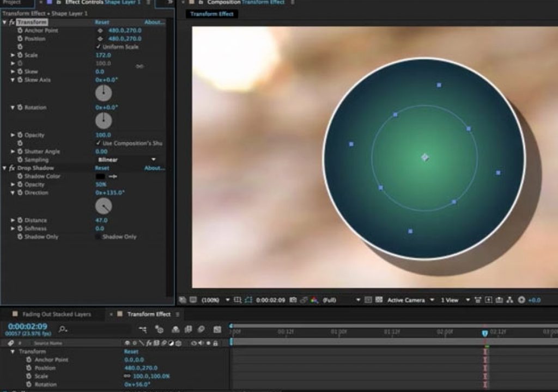
Task: Toggle the Drop Shadow effect fx switch
Action: pos(12,168)
